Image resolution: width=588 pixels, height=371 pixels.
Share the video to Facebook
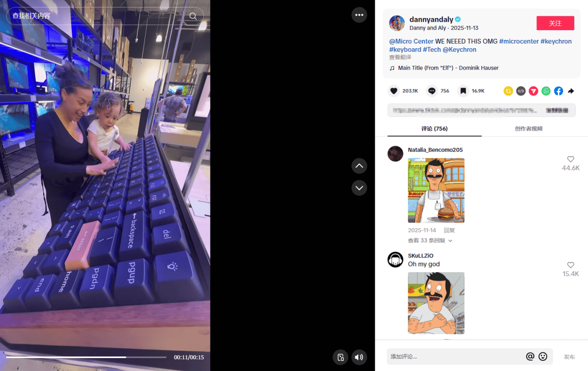point(558,91)
